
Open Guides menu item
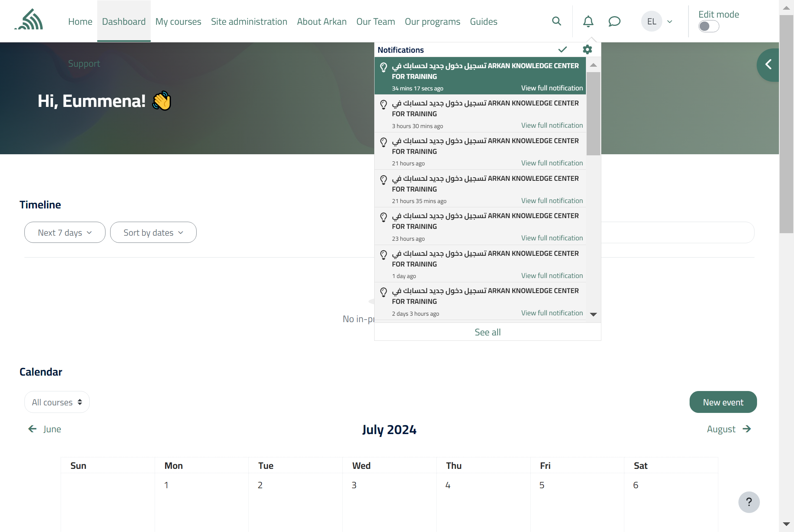[484, 22]
